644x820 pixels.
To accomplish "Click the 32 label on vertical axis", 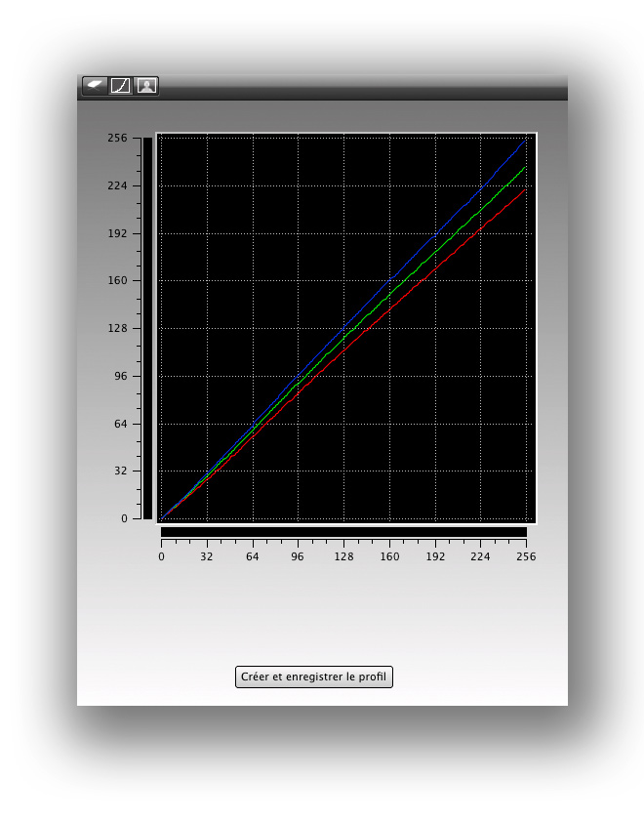I will click(121, 471).
